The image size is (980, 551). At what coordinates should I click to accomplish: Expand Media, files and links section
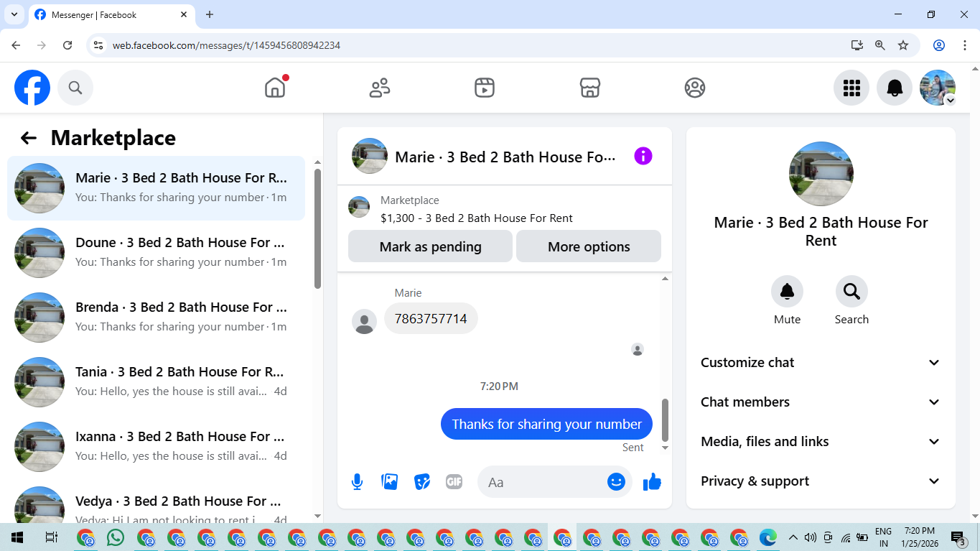point(821,442)
